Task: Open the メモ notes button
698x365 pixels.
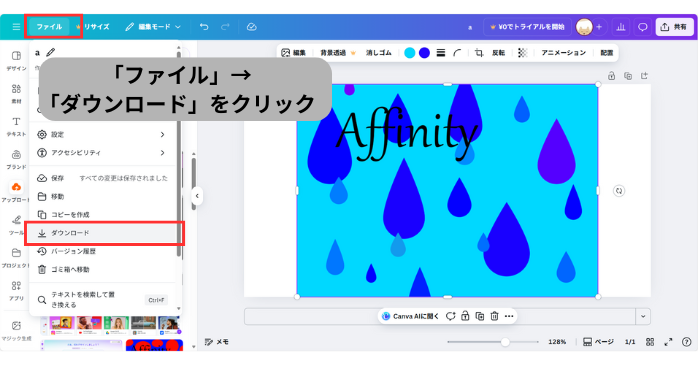Action: point(216,342)
